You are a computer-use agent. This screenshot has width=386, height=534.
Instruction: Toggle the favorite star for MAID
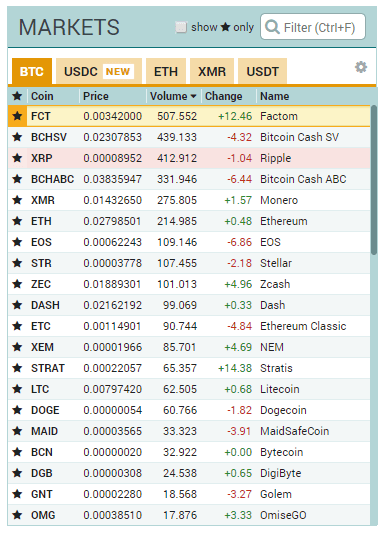point(17,431)
